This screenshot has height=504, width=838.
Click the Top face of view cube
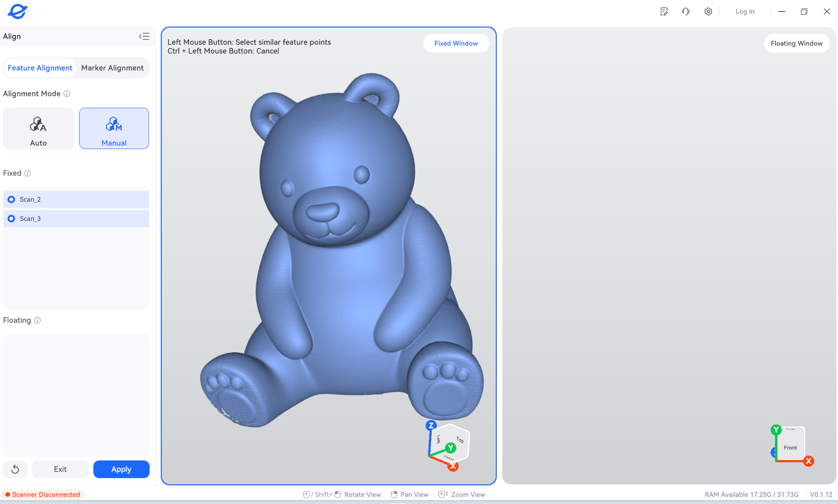[x=460, y=440]
